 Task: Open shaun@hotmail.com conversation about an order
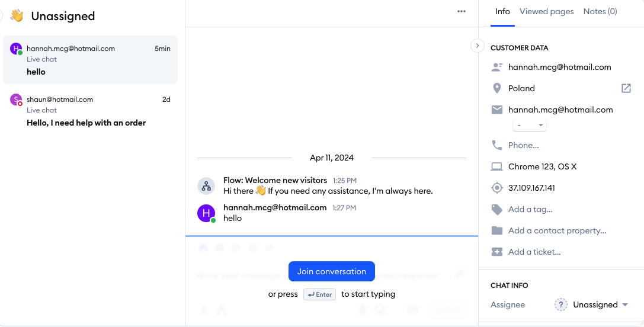[90, 111]
